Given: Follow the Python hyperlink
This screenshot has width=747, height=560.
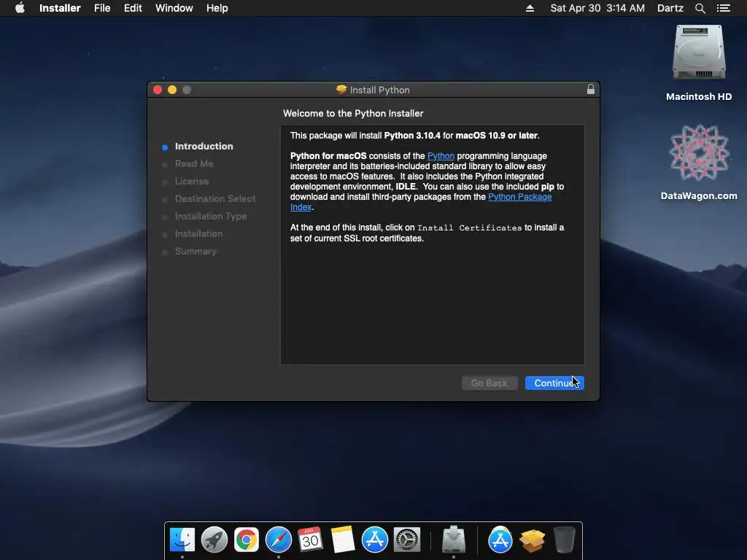Looking at the screenshot, I should pos(441,156).
